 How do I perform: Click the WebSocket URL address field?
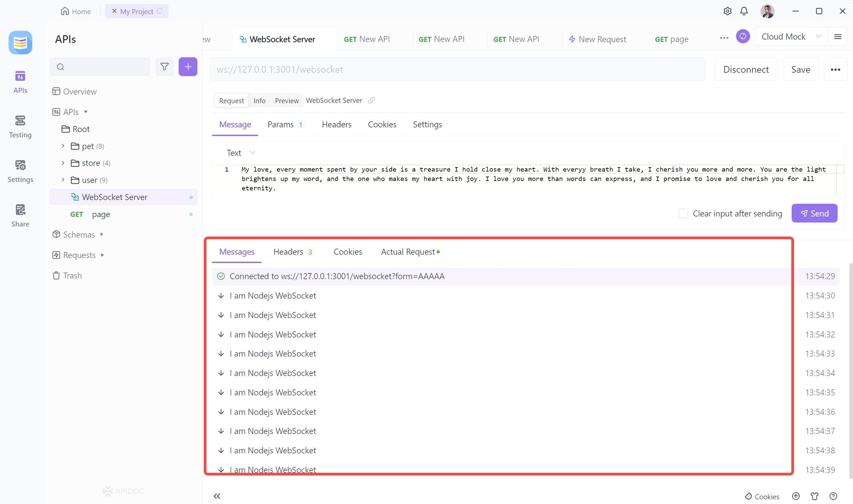(457, 70)
